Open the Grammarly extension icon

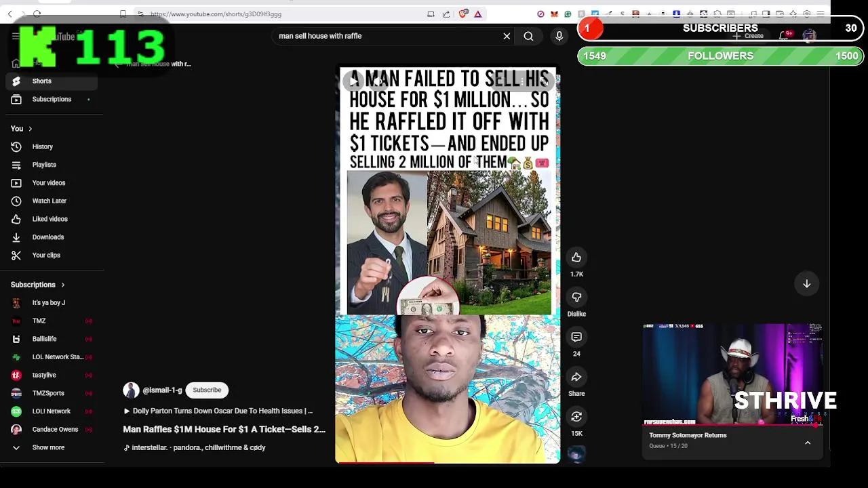click(568, 14)
